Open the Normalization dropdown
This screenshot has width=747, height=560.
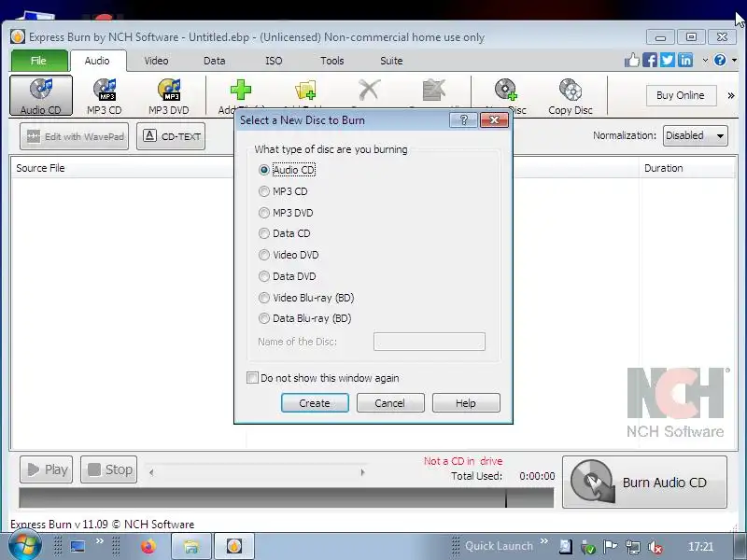695,135
